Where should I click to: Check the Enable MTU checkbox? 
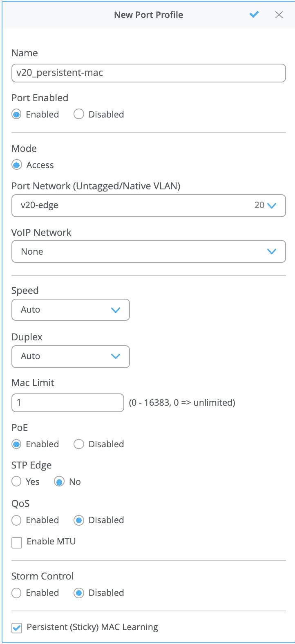pos(17,542)
